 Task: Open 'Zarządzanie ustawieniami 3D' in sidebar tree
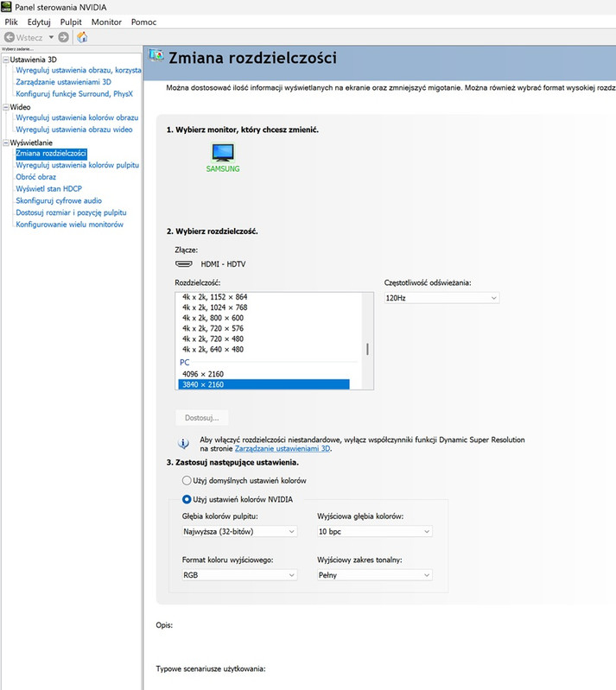coord(63,82)
